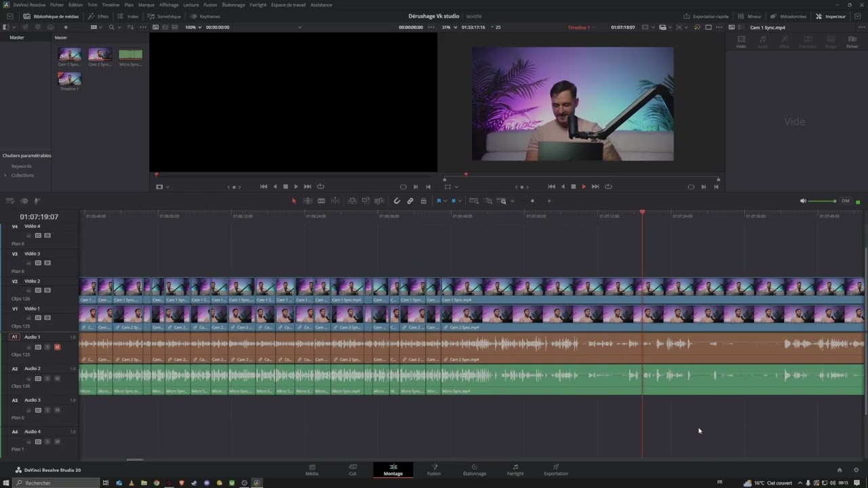Click the Overwrite clip icon
This screenshot has width=868, height=488.
(366, 201)
